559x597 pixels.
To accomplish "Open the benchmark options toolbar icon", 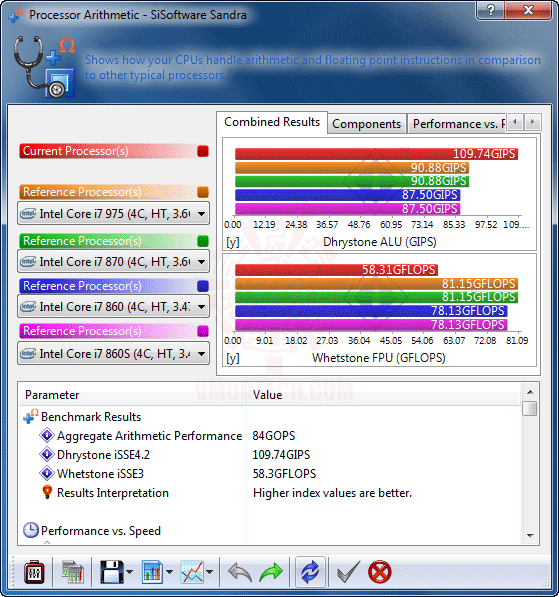I will 34,572.
